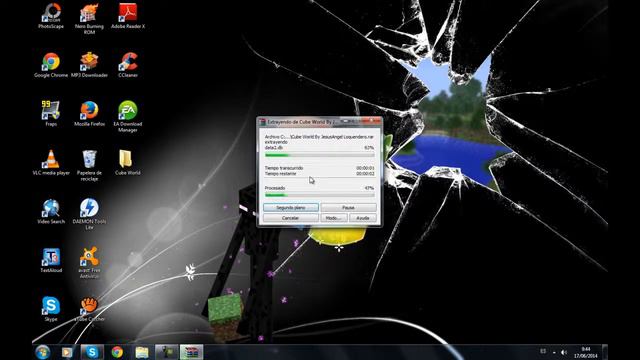This screenshot has height=360, width=640.
Task: Open the TextAloud desktop shortcut
Action: pos(51,260)
